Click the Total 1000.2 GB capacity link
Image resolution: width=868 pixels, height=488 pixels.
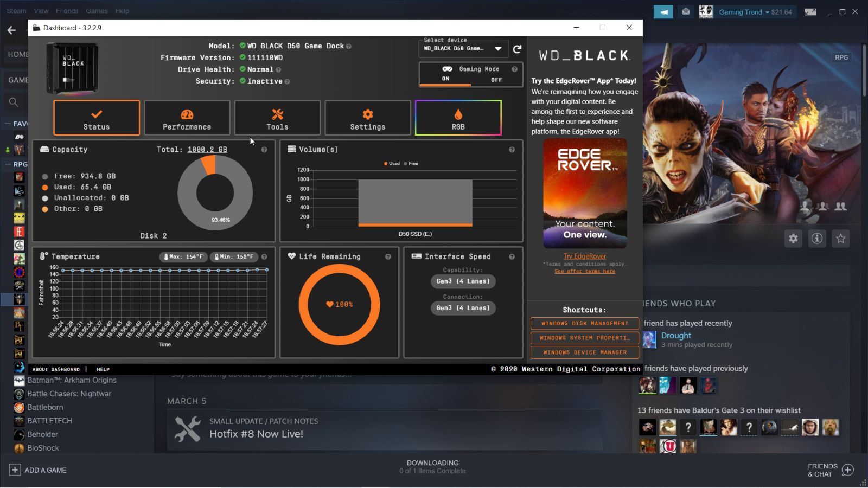click(207, 150)
